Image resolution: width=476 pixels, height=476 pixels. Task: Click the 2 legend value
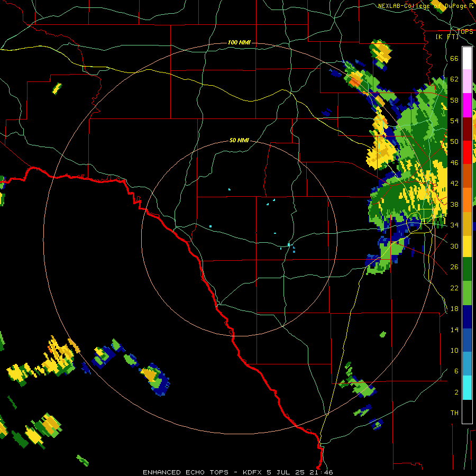point(456,392)
